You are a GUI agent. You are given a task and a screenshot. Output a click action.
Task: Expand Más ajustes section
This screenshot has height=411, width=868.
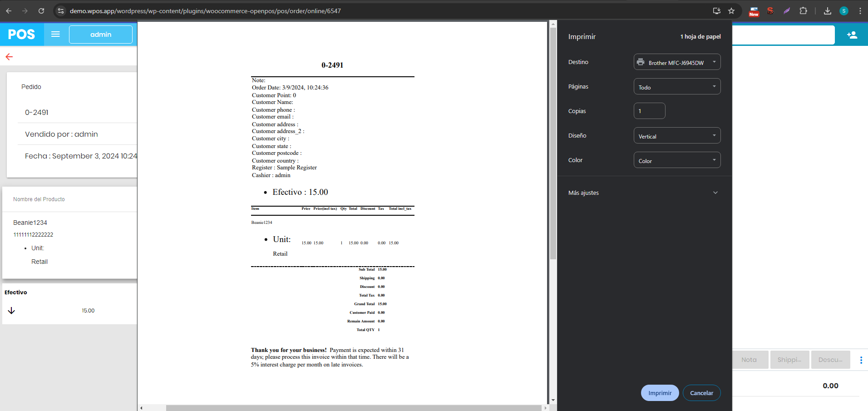(644, 193)
